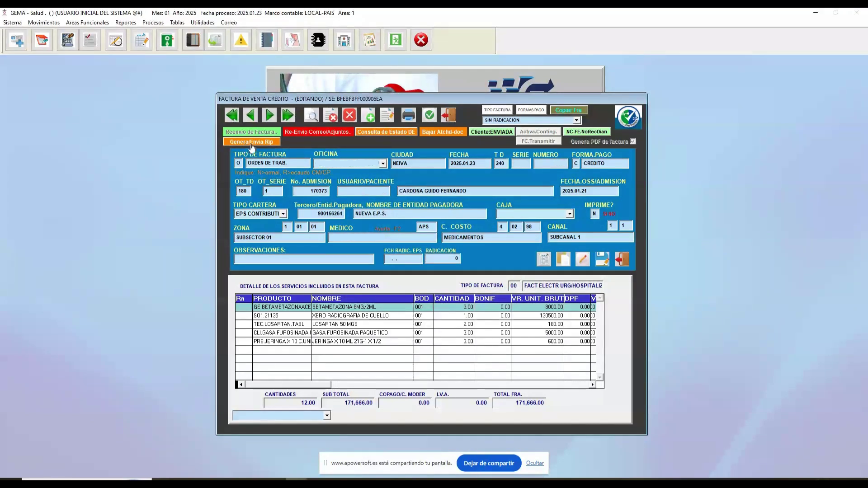Toggle Genera PDF de factura checkbox

(633, 141)
